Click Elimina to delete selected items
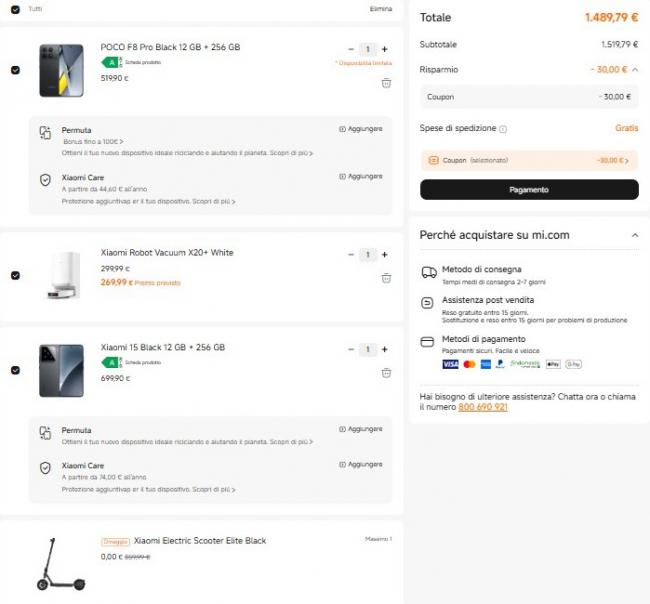Screen dimensions: 650x604 (x=381, y=8)
